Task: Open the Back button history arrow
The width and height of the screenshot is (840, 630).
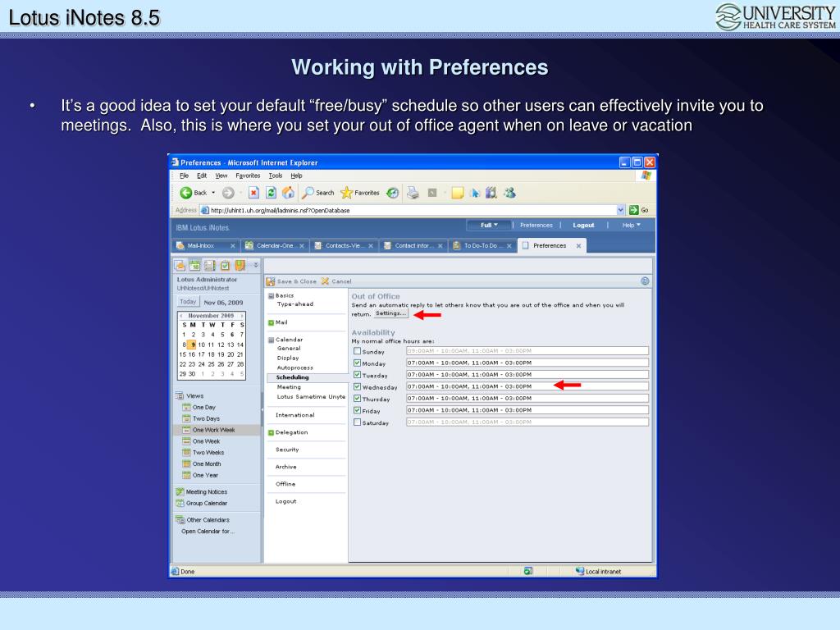Action: [213, 193]
